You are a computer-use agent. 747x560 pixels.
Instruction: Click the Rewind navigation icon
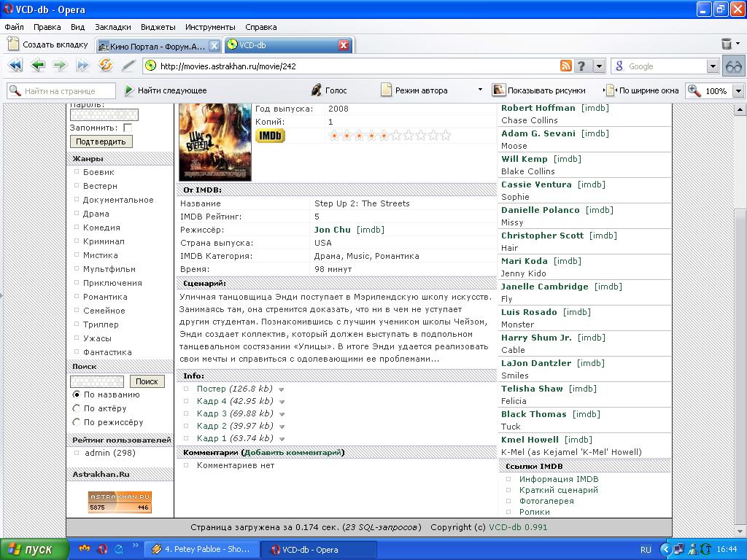pos(15,65)
